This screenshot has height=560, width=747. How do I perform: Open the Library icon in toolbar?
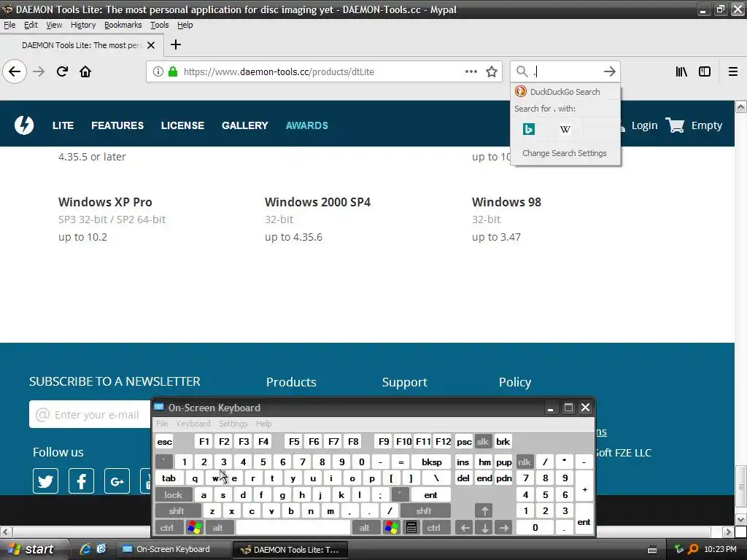point(681,72)
